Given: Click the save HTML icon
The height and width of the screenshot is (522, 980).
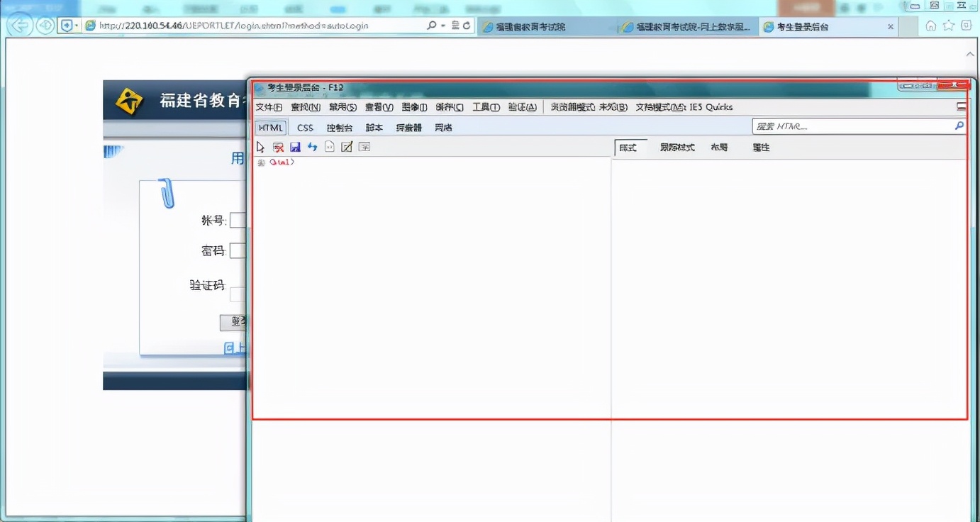Looking at the screenshot, I should [295, 146].
